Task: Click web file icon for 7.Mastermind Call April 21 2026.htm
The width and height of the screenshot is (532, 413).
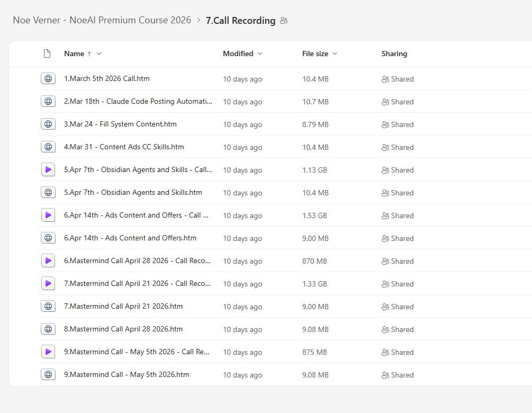Action: pyautogui.click(x=48, y=306)
